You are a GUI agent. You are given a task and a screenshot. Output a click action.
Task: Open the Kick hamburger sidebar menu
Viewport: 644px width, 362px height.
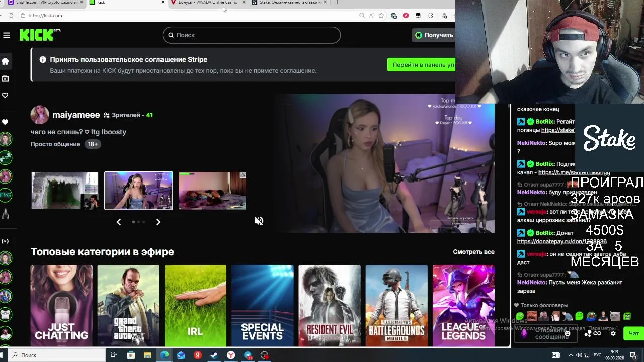coord(7,35)
